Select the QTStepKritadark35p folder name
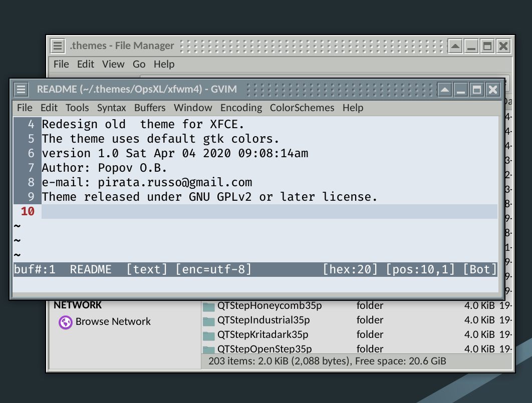This screenshot has width=532, height=403. (262, 334)
